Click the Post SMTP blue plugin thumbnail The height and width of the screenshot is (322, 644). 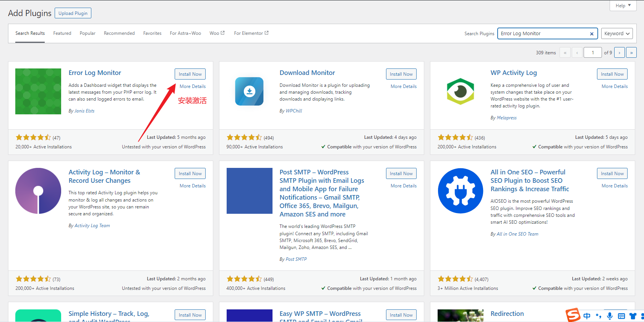tap(249, 191)
